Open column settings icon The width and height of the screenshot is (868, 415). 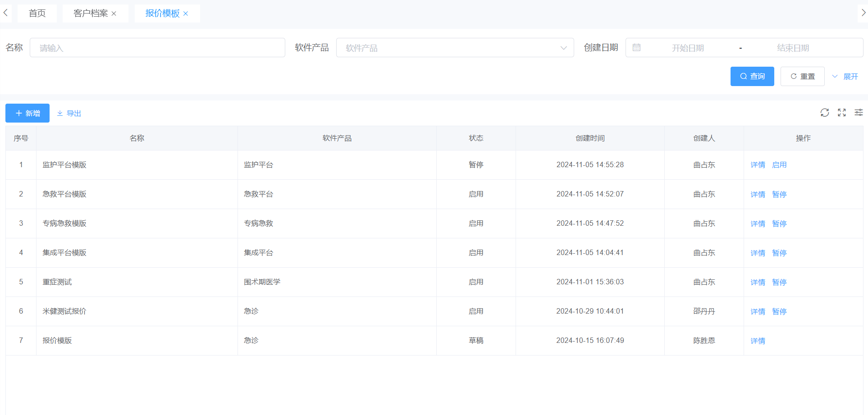859,113
